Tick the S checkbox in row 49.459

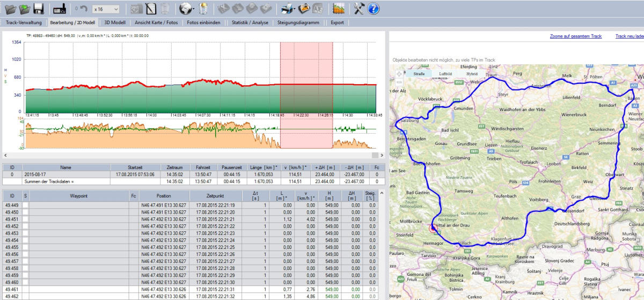(x=25, y=275)
